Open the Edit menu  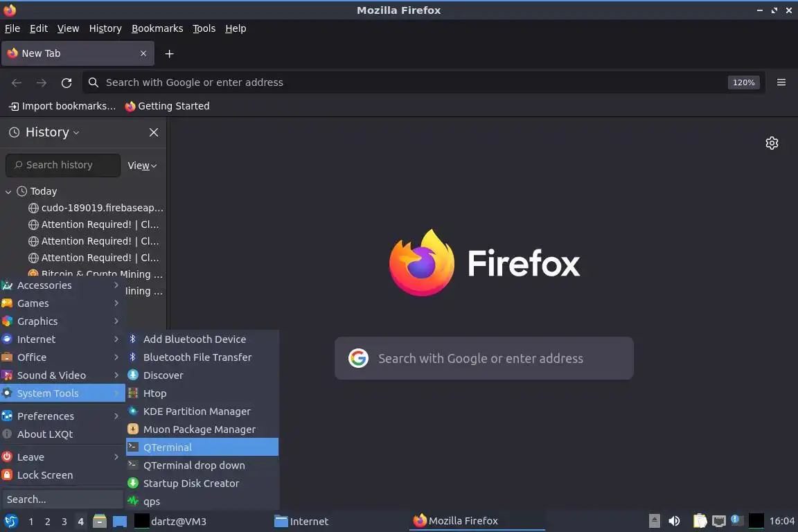39,28
